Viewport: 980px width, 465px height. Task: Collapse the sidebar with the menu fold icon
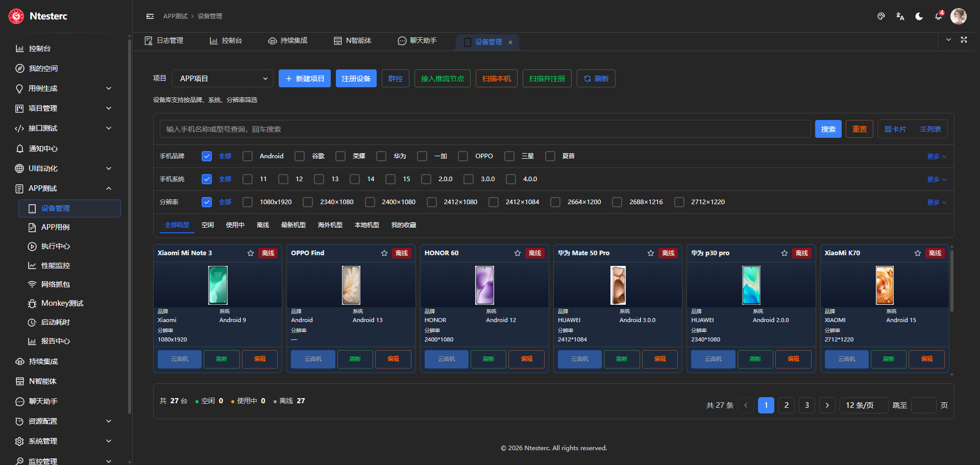pyautogui.click(x=150, y=16)
